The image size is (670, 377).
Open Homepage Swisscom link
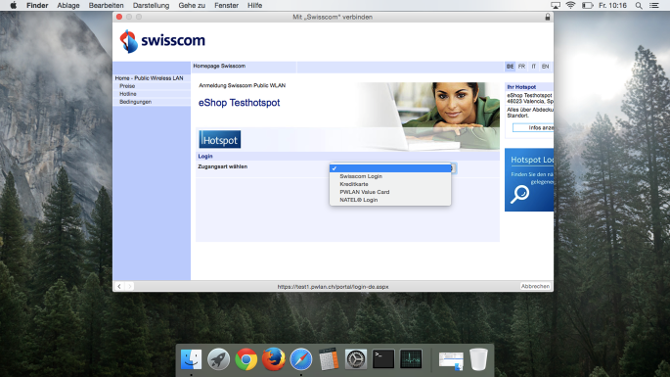219,66
